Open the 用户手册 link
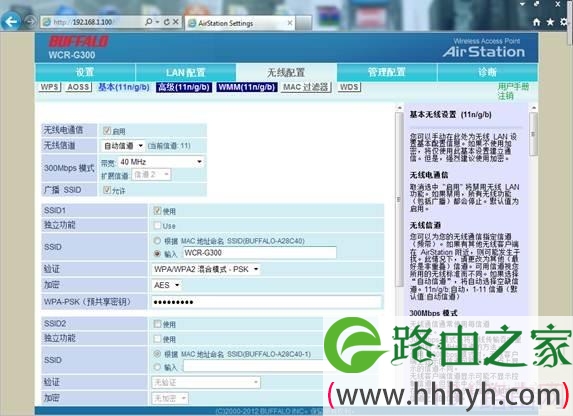573x416 pixels. coord(513,87)
